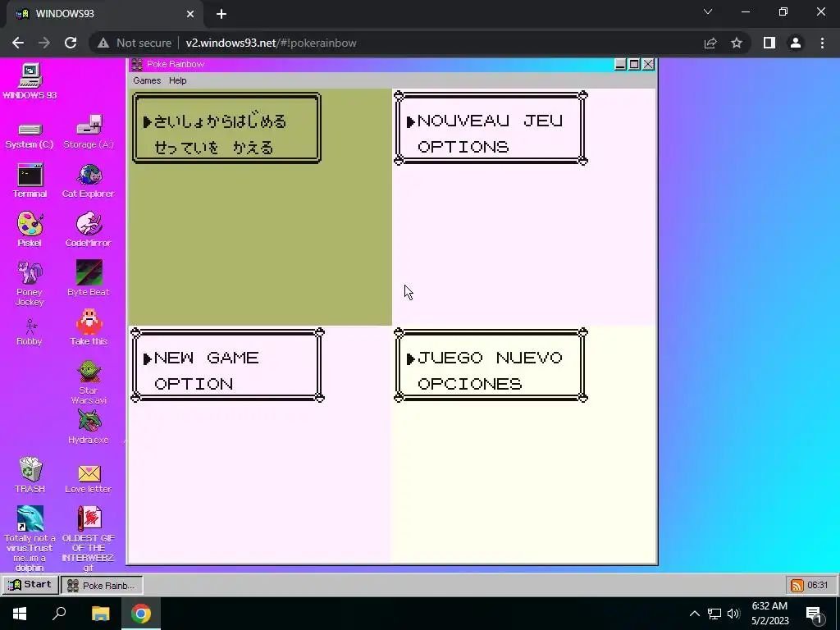Choose OPTIONS in the French panel
Image resolution: width=840 pixels, height=630 pixels.
click(463, 147)
